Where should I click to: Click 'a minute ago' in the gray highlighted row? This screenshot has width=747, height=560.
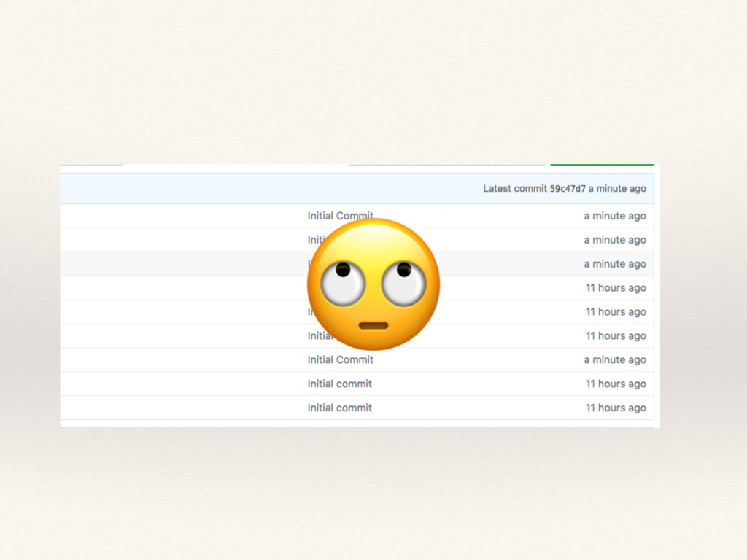coord(615,264)
